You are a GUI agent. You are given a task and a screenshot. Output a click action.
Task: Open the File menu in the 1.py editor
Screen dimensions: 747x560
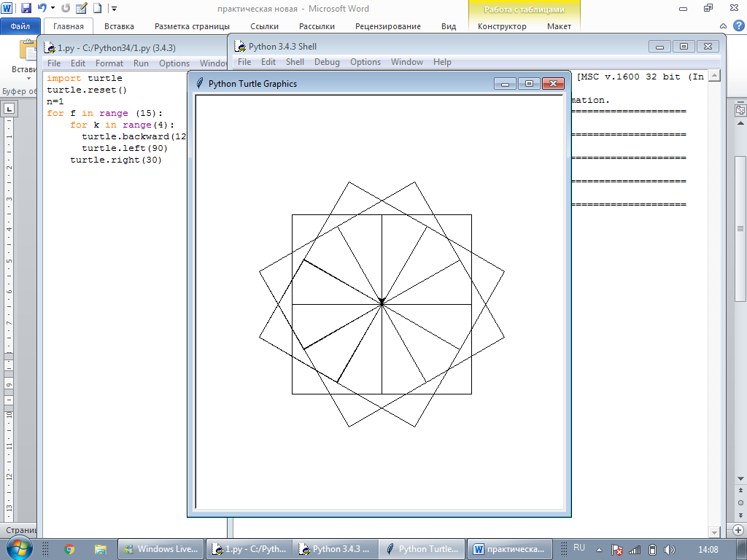click(x=54, y=63)
